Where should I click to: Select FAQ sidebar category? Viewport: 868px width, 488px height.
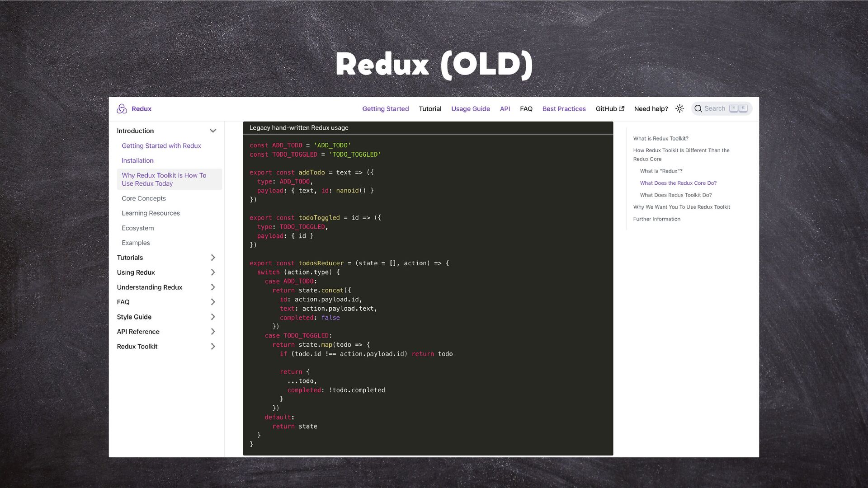click(x=123, y=302)
